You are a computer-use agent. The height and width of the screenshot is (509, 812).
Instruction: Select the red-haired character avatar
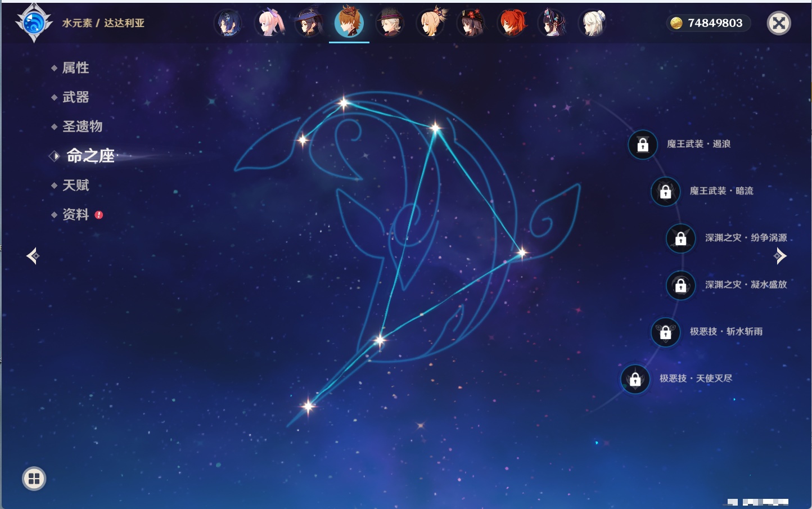click(512, 23)
